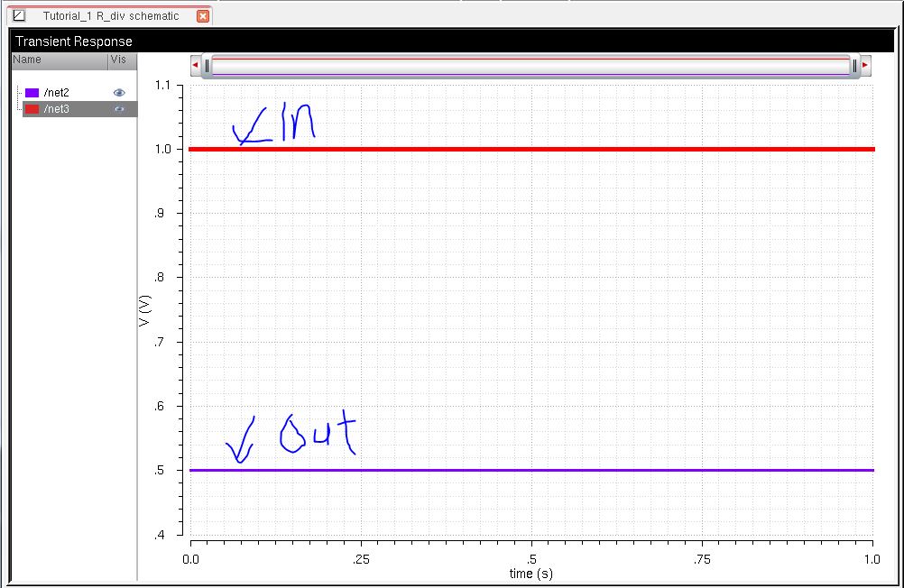
Task: Click the .4 y-axis tick label
Action: (x=159, y=535)
